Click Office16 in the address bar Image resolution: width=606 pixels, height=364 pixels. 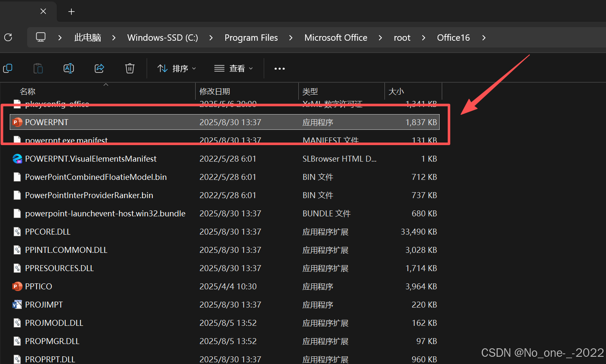click(x=453, y=38)
